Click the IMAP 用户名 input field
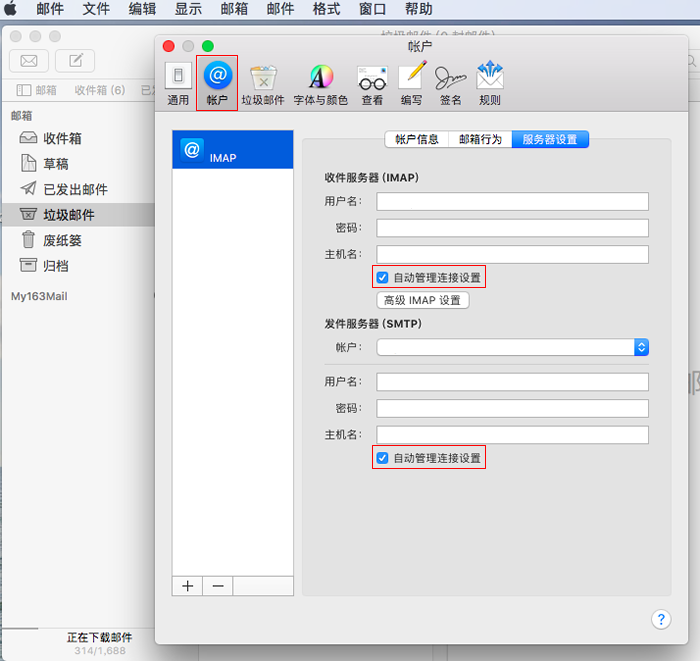Viewport: 700px width, 661px height. pos(512,202)
